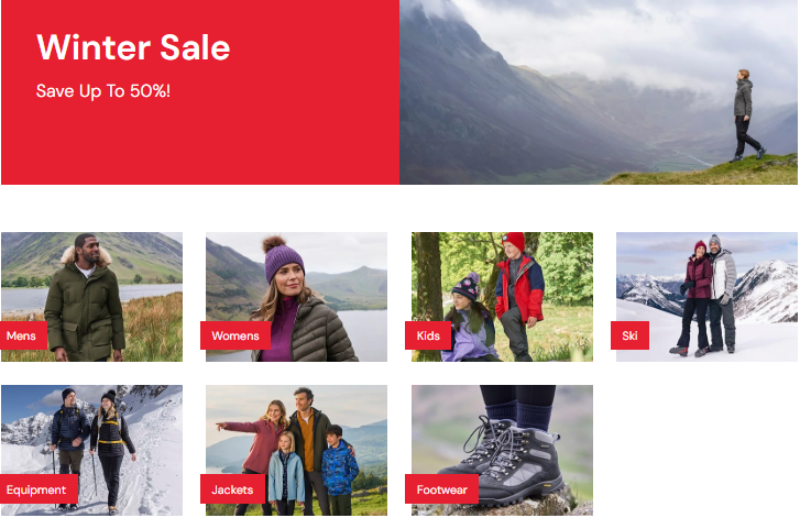This screenshot has width=800, height=518.
Task: Click the boy in red jacket
Action: 518,291
